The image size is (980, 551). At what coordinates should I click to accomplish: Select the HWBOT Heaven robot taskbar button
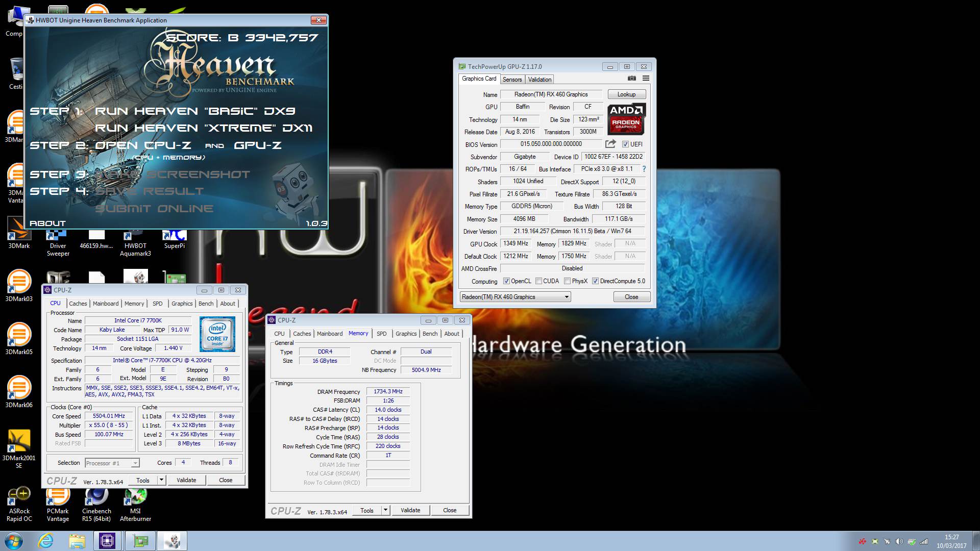click(x=173, y=541)
